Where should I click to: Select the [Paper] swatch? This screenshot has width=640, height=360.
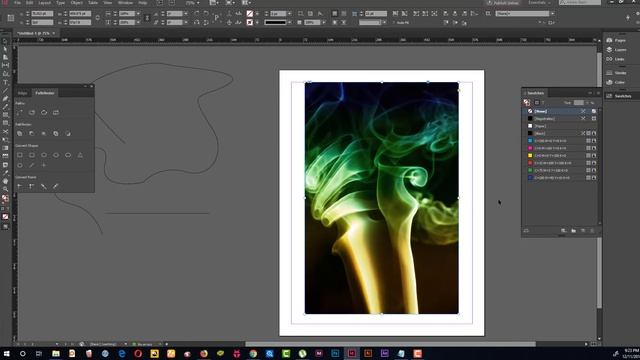[x=560, y=126]
